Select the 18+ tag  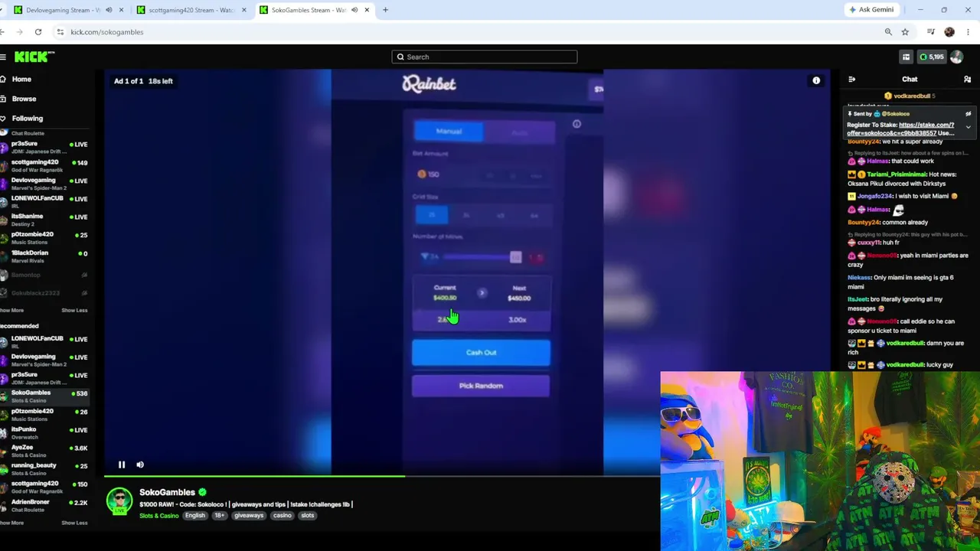point(220,516)
